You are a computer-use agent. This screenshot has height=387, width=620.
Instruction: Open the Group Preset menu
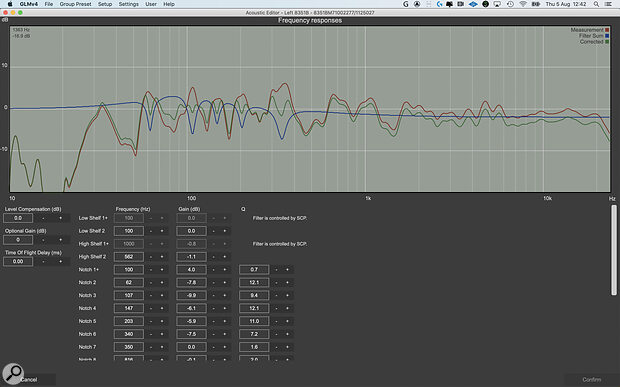pos(76,4)
